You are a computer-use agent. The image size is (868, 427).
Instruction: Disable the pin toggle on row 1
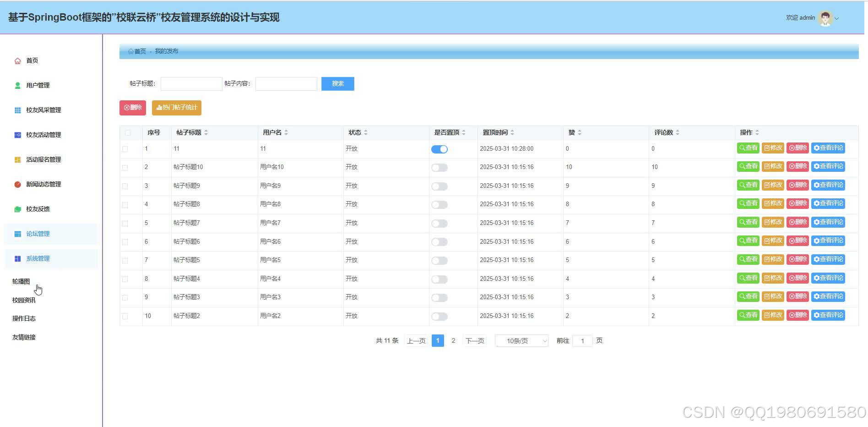[439, 149]
